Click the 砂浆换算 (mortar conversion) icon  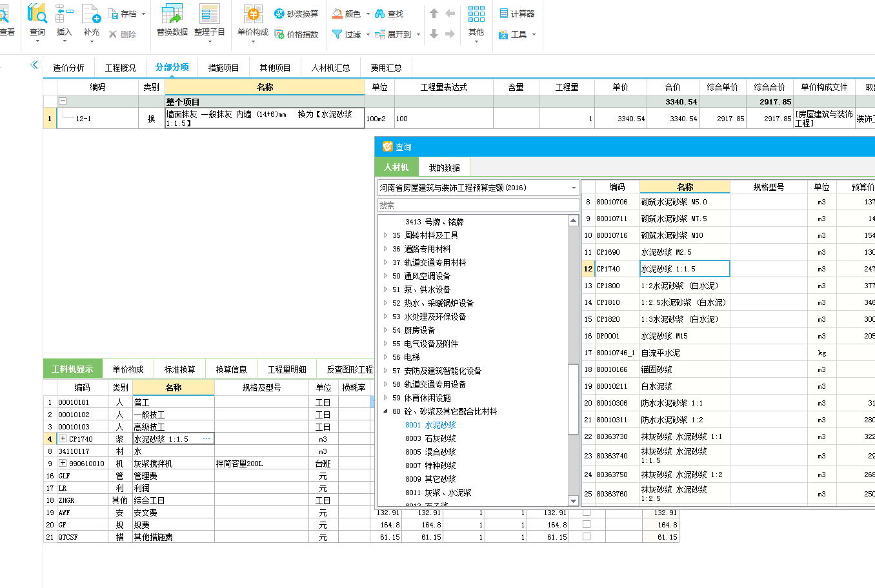click(x=279, y=14)
